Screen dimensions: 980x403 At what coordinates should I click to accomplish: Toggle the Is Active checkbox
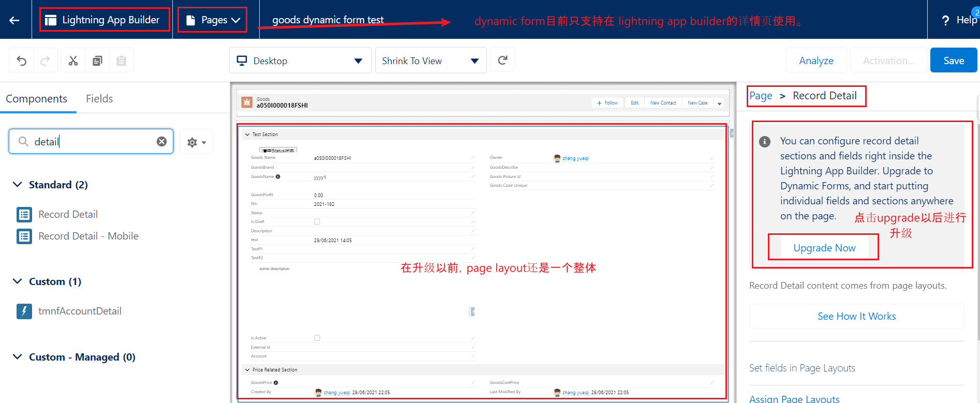(x=317, y=338)
